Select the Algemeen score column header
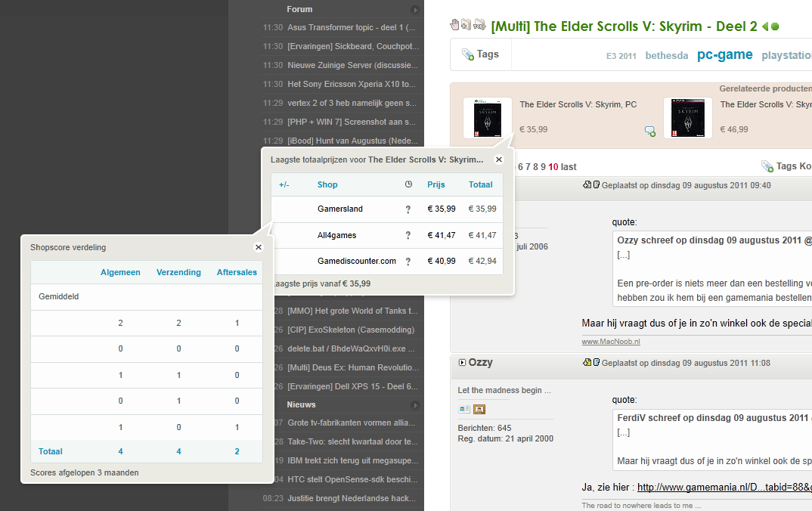 (x=120, y=272)
